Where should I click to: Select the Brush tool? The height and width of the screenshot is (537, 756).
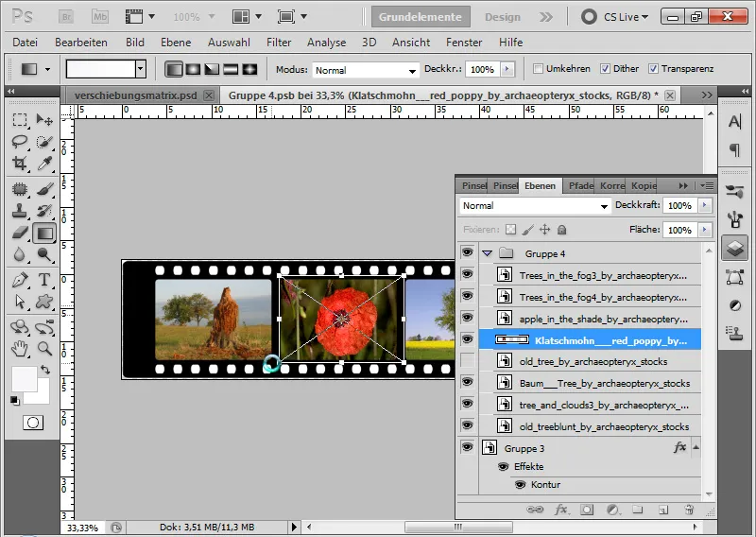pos(44,189)
